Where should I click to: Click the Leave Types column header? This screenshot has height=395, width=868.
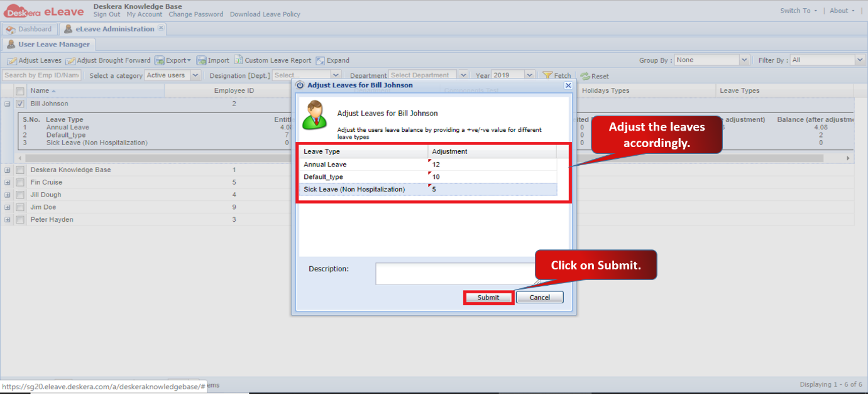click(785, 91)
